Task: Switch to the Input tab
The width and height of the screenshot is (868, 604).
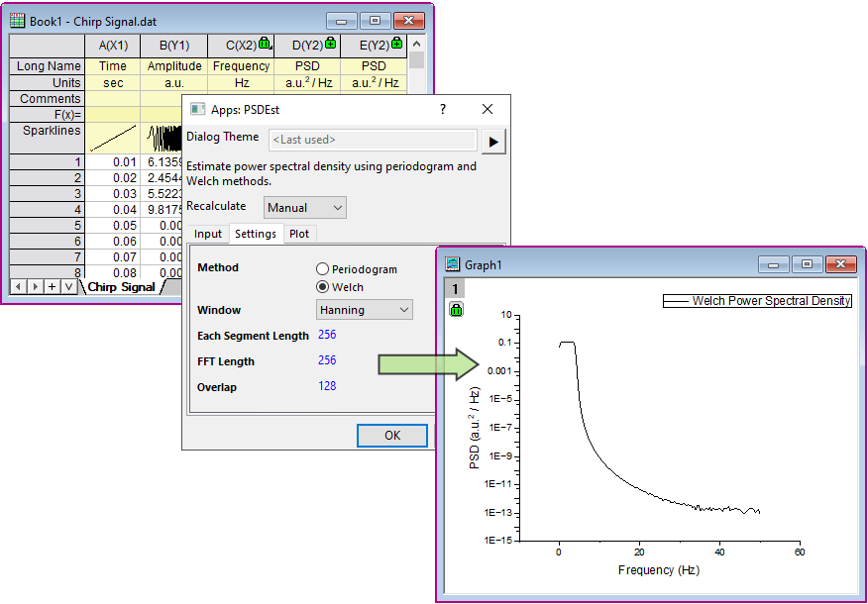Action: [x=208, y=234]
